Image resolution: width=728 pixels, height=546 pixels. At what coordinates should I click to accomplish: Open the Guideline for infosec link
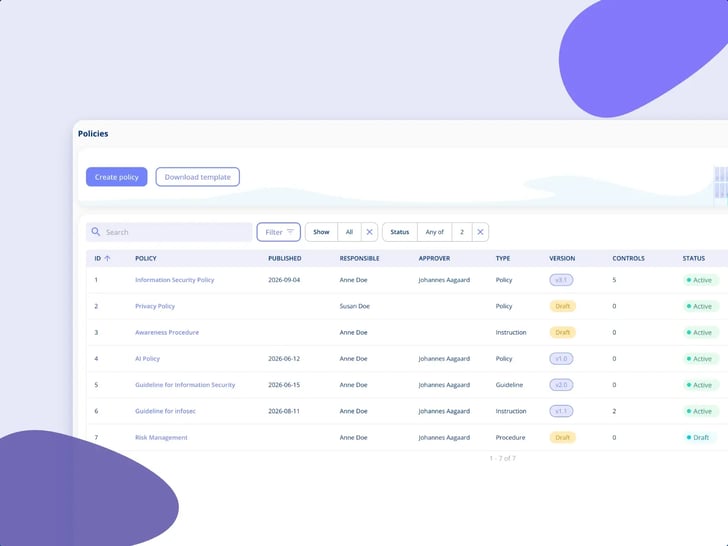(x=165, y=411)
